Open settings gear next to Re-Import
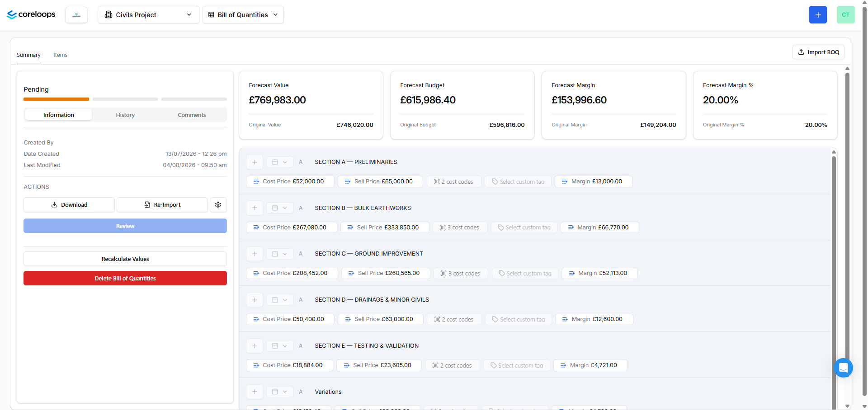 pyautogui.click(x=218, y=205)
